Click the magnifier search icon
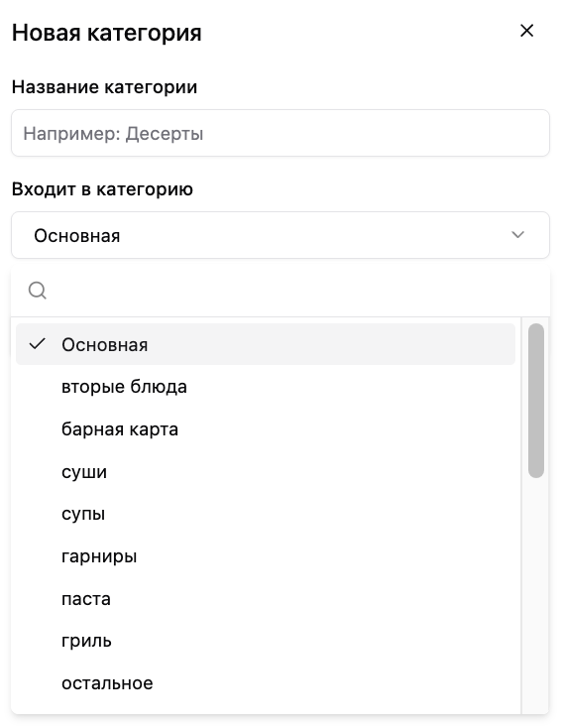 tap(37, 291)
